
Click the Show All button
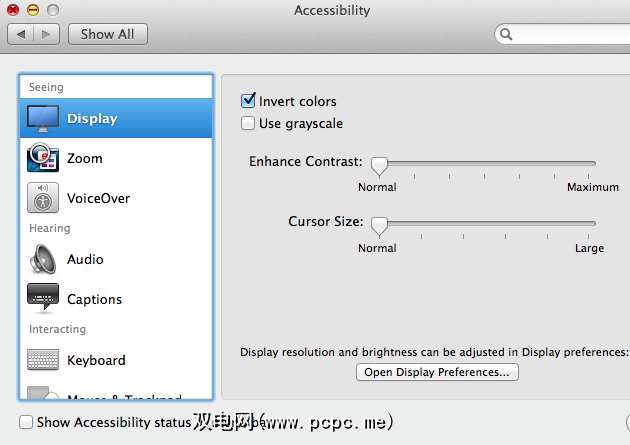[107, 34]
